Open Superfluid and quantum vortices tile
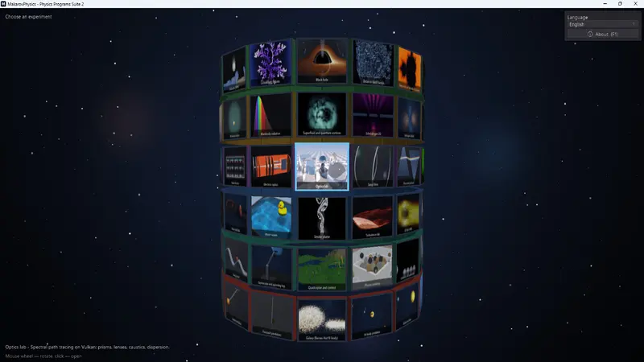Screen dimensions: 644x362 pos(322,113)
